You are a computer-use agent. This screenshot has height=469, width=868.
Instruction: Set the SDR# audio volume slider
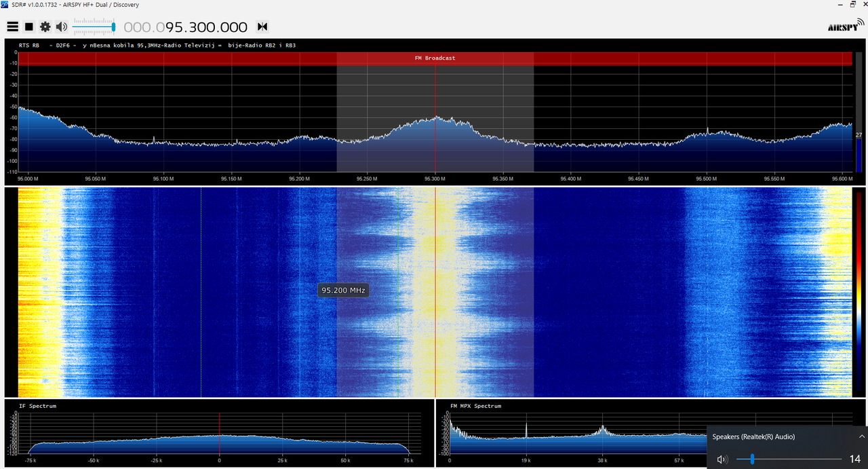94,27
